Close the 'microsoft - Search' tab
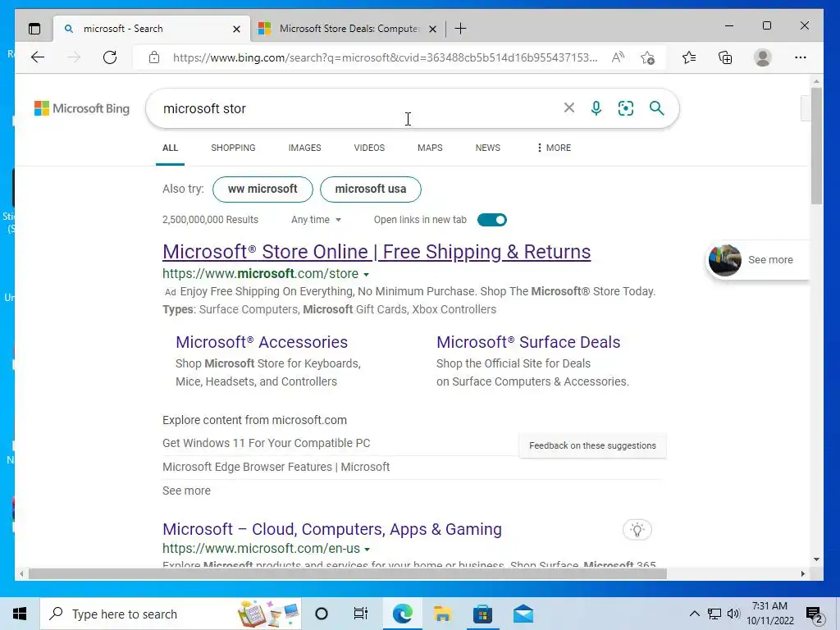 click(x=236, y=29)
